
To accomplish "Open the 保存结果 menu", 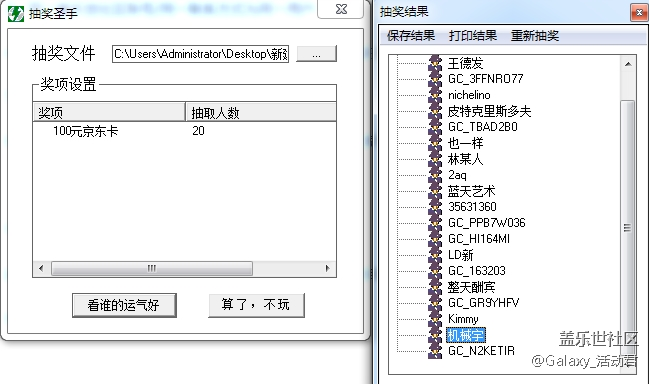I will coord(411,36).
